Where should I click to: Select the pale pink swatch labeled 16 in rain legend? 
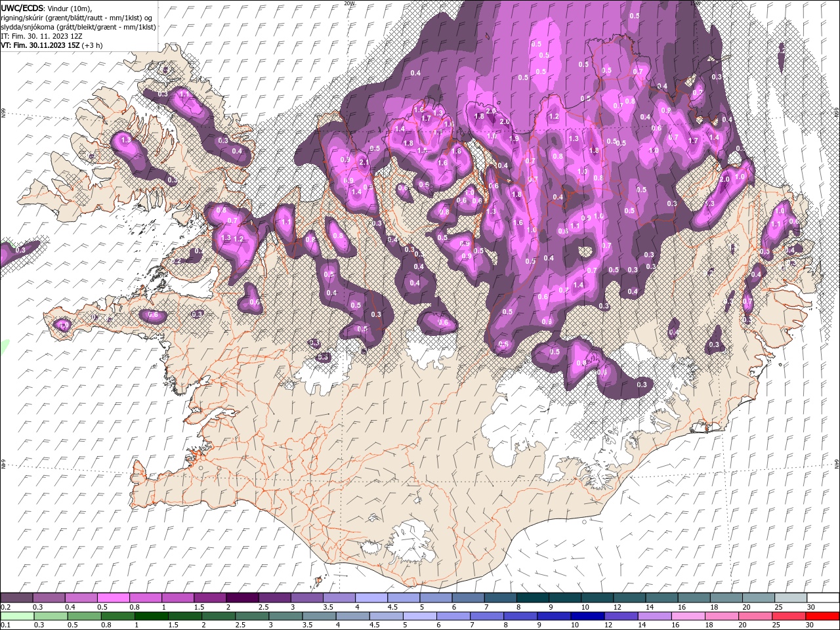[x=689, y=616]
